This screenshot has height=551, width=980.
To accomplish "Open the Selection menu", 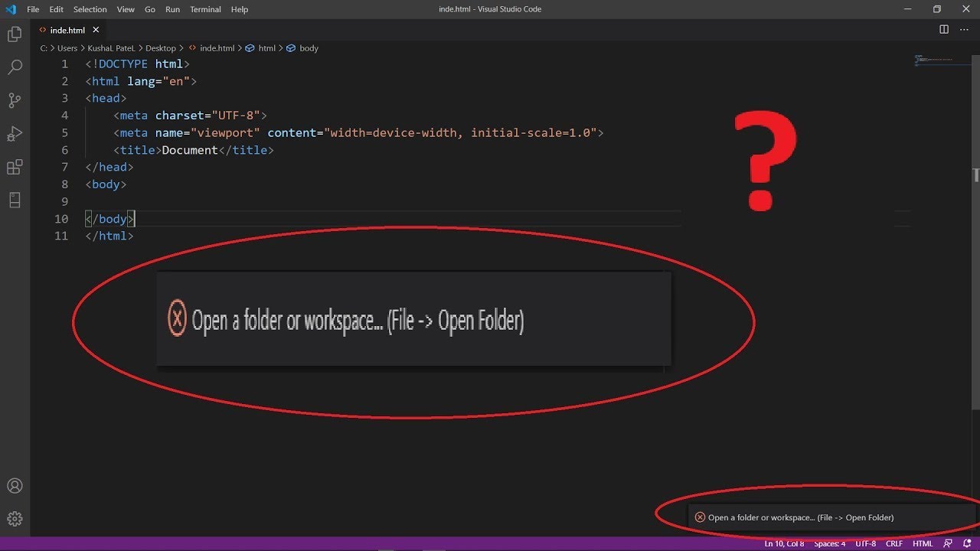I will pyautogui.click(x=90, y=9).
